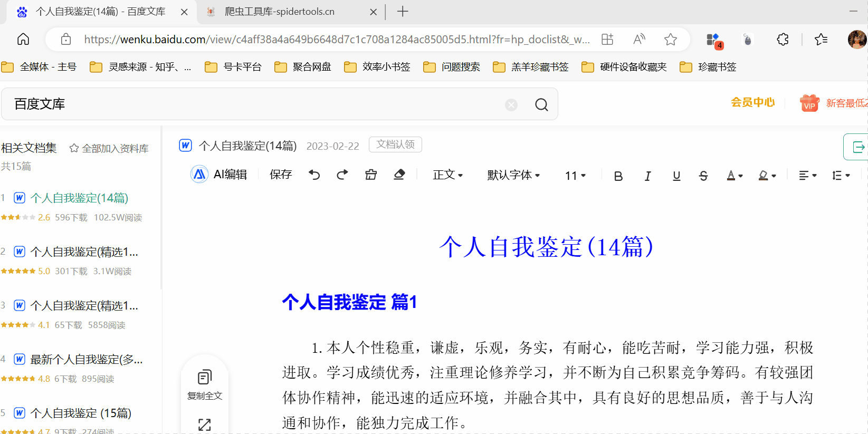Click the browser address bar URL
The height and width of the screenshot is (434, 868).
coord(337,39)
